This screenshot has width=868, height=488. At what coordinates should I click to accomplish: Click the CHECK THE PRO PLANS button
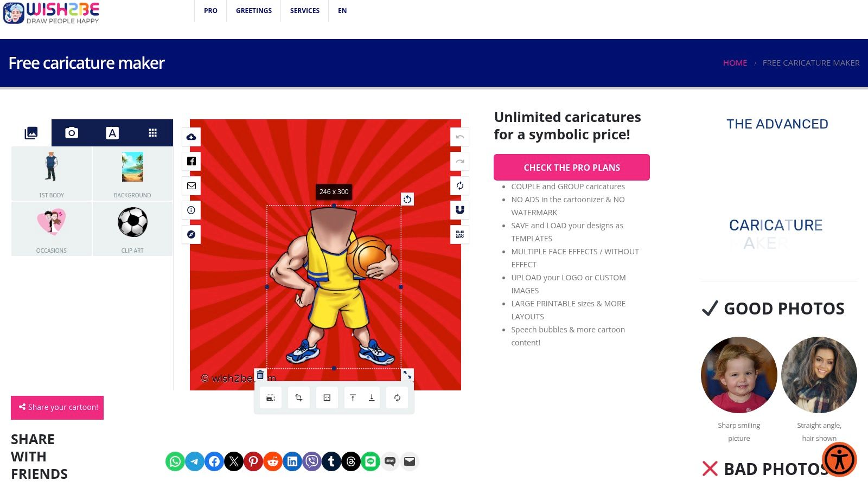click(572, 168)
